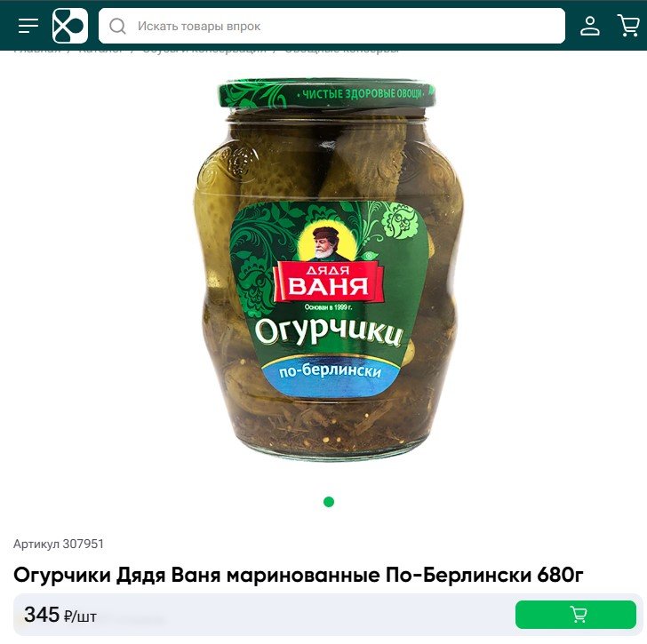Image resolution: width=647 pixels, height=644 pixels.
Task: Open the user account profile
Action: click(x=590, y=26)
